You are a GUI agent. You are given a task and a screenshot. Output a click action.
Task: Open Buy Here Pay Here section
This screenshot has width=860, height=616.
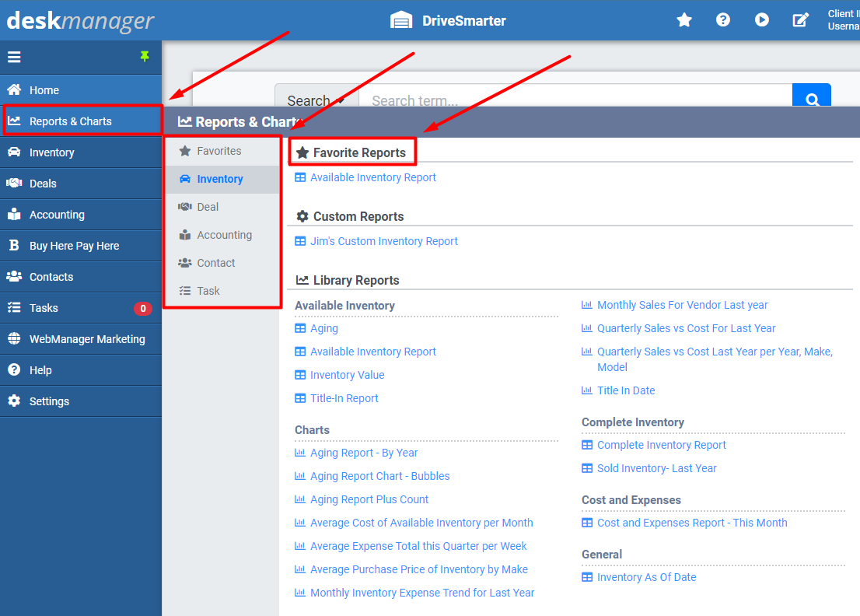(81, 246)
